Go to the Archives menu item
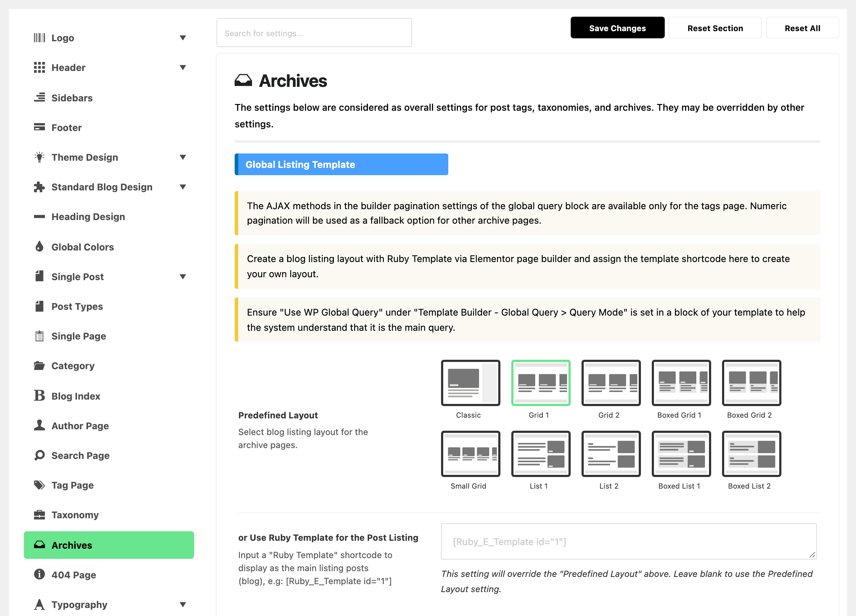 tap(109, 545)
